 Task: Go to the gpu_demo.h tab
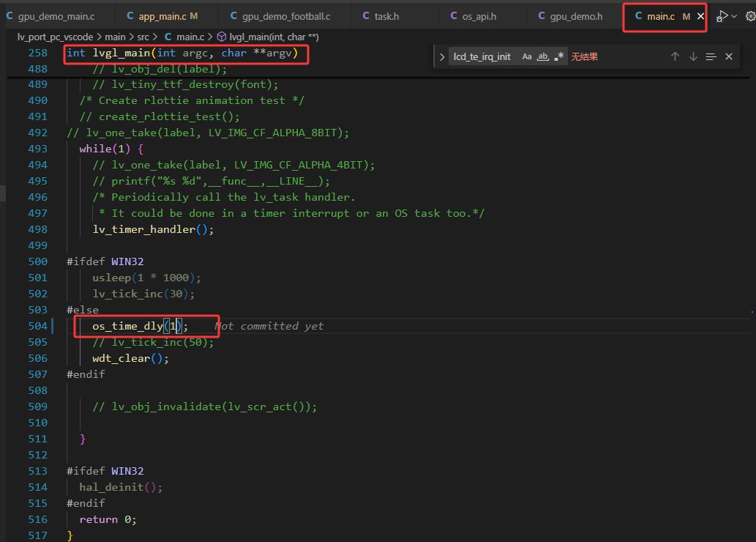[570, 16]
